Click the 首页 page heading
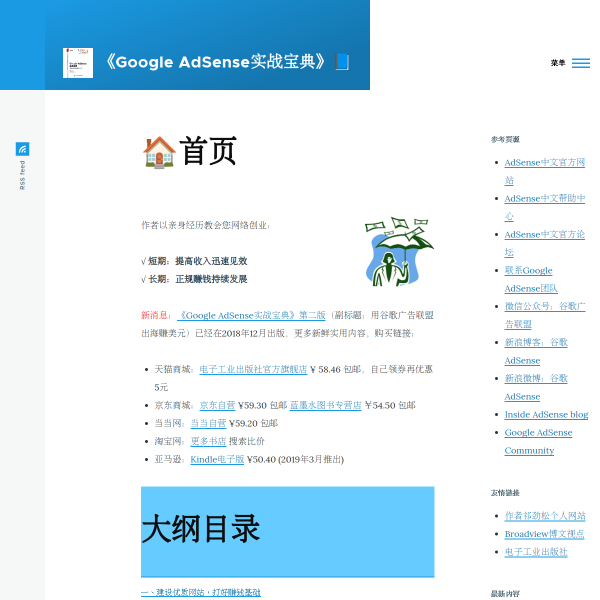 click(208, 151)
